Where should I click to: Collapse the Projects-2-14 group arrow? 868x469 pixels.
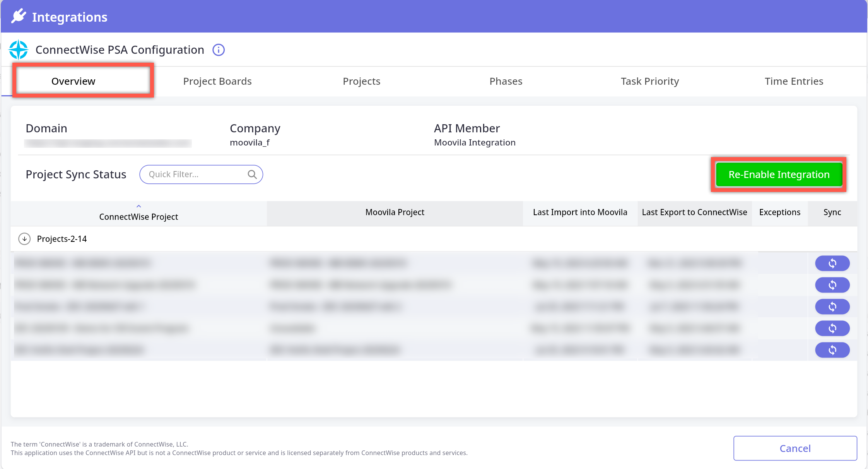pos(24,239)
